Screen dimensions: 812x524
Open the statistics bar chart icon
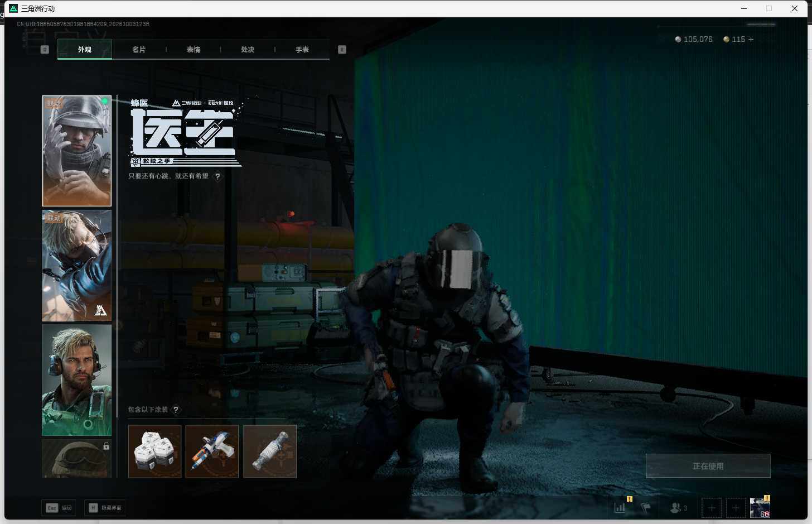[x=620, y=508]
